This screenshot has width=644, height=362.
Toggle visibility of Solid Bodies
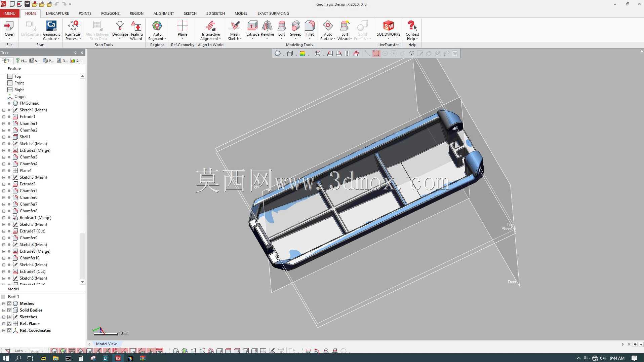click(x=9, y=310)
